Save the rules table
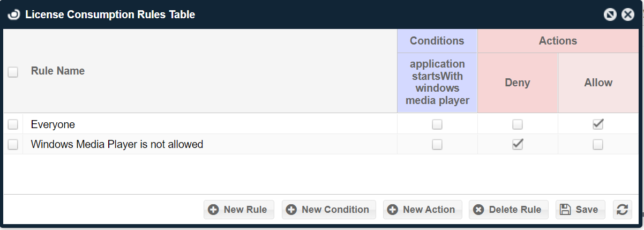The image size is (644, 230). point(580,210)
